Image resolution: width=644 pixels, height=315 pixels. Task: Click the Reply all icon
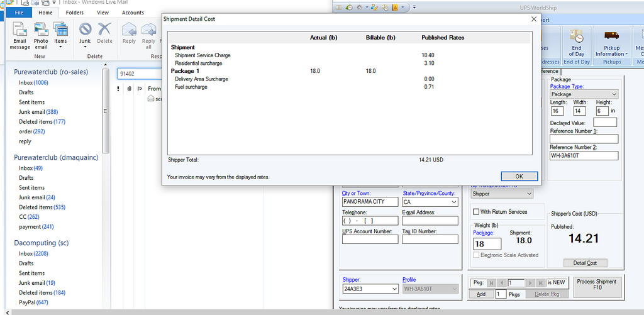[x=148, y=29]
